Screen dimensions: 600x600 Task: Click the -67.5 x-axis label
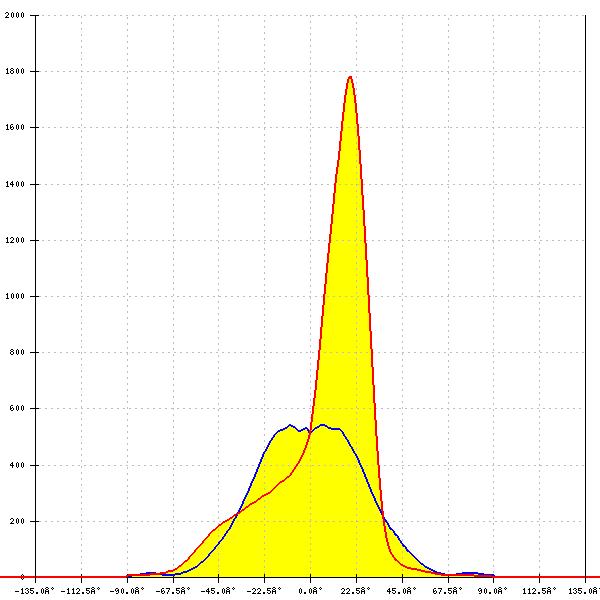point(173,591)
